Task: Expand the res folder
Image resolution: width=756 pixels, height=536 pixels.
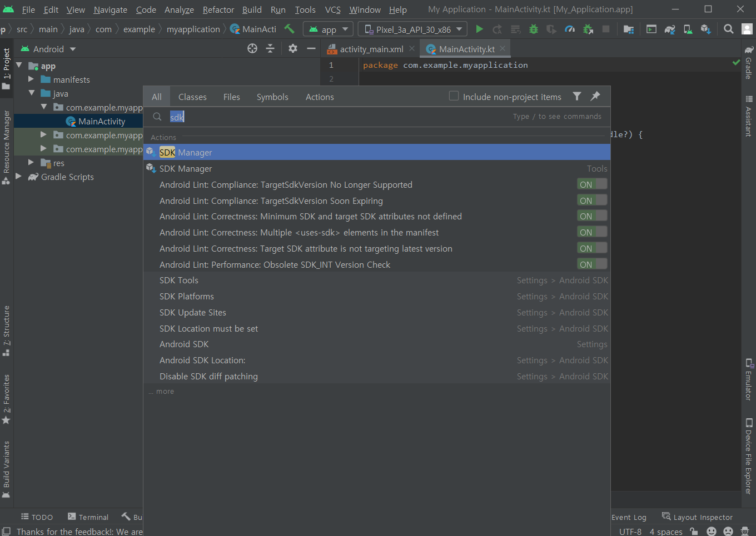Action: [x=31, y=162]
